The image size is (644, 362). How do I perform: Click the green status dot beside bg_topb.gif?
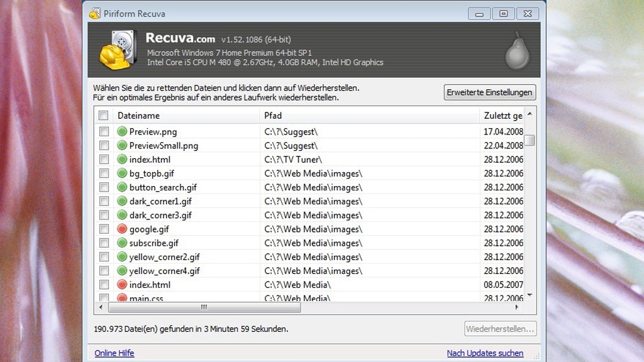coord(122,173)
